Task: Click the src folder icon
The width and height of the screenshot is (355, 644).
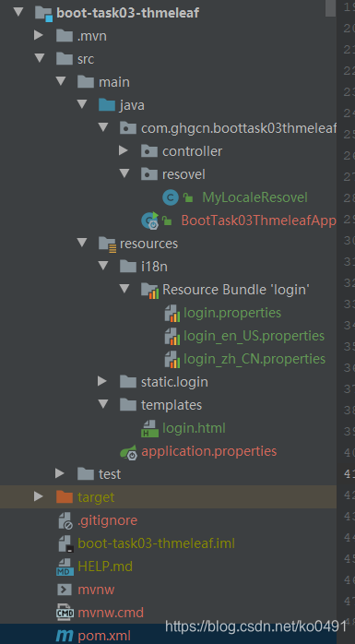Action: pos(64,59)
